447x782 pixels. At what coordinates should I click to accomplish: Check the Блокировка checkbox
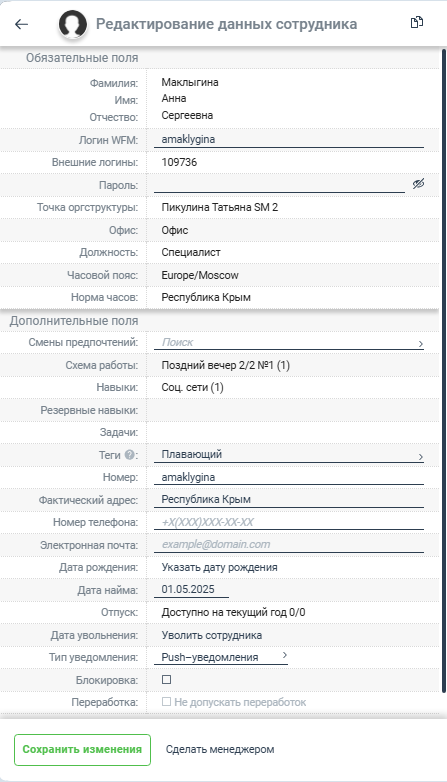coord(167,679)
